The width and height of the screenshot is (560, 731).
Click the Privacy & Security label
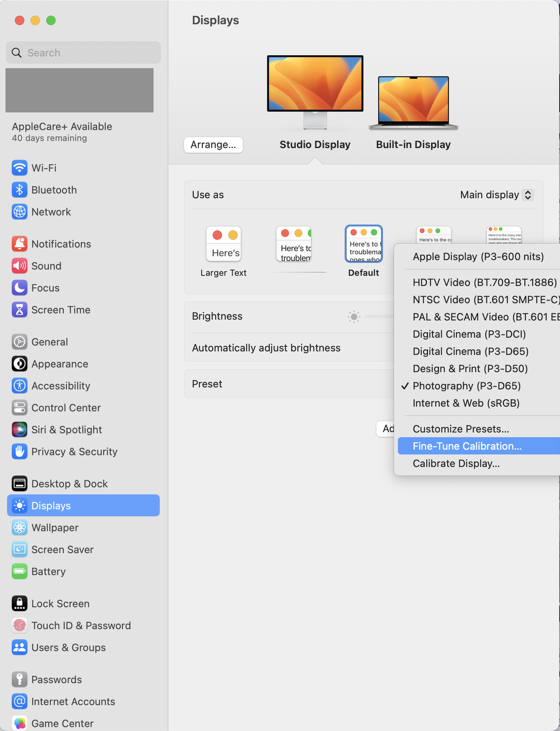pos(74,452)
